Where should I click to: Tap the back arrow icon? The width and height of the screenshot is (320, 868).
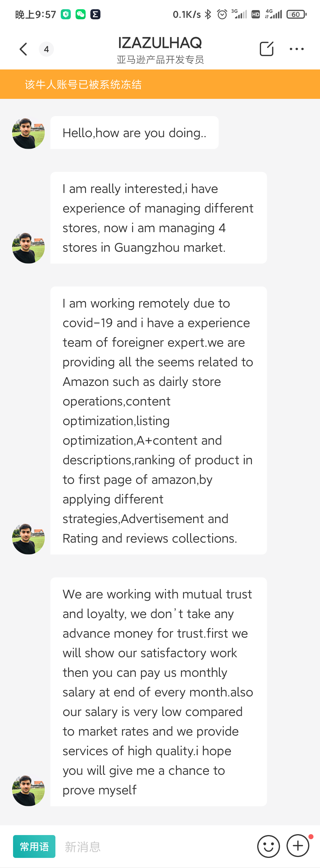[23, 49]
